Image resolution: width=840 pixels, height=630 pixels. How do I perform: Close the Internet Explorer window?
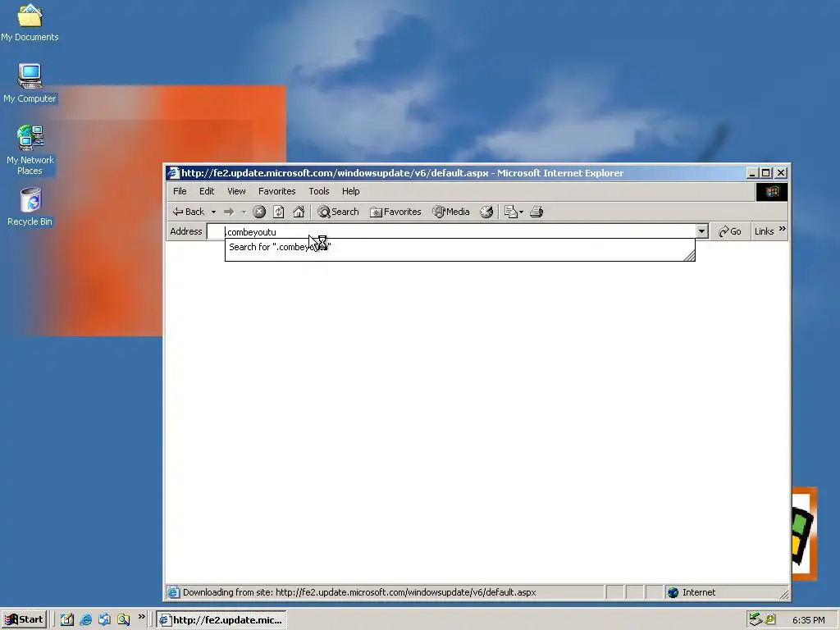tap(781, 173)
